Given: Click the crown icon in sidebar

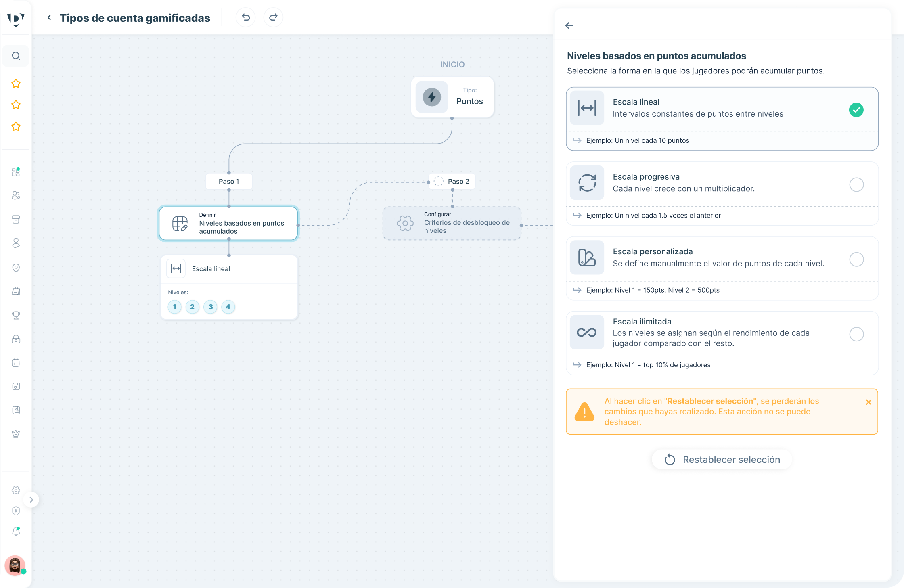Looking at the screenshot, I should coord(16,434).
